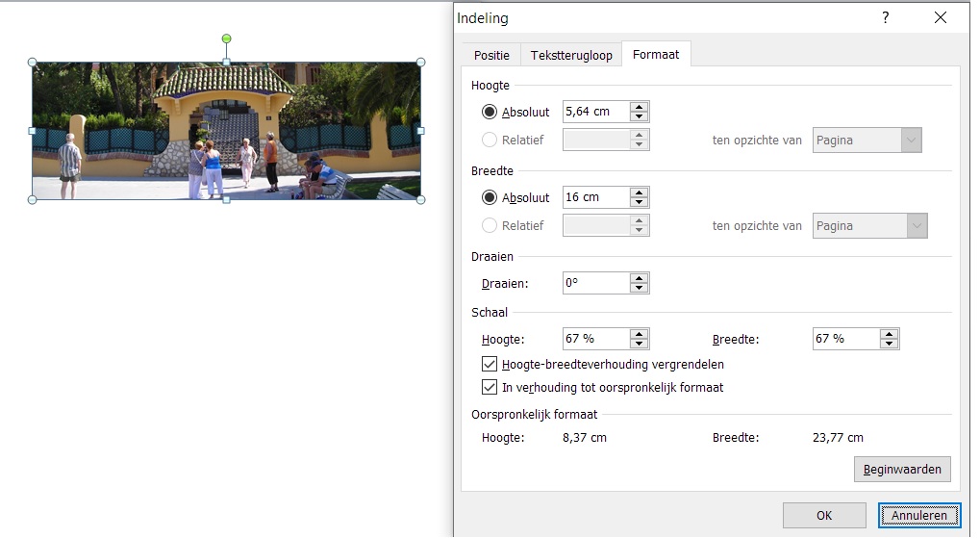This screenshot has width=980, height=538.
Task: Toggle Hoogte-breedteverhouding vergrendelen checkbox
Action: tap(489, 365)
